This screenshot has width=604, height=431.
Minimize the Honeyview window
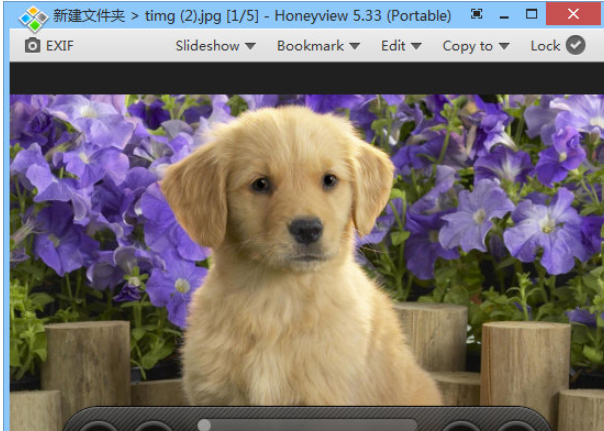504,17
